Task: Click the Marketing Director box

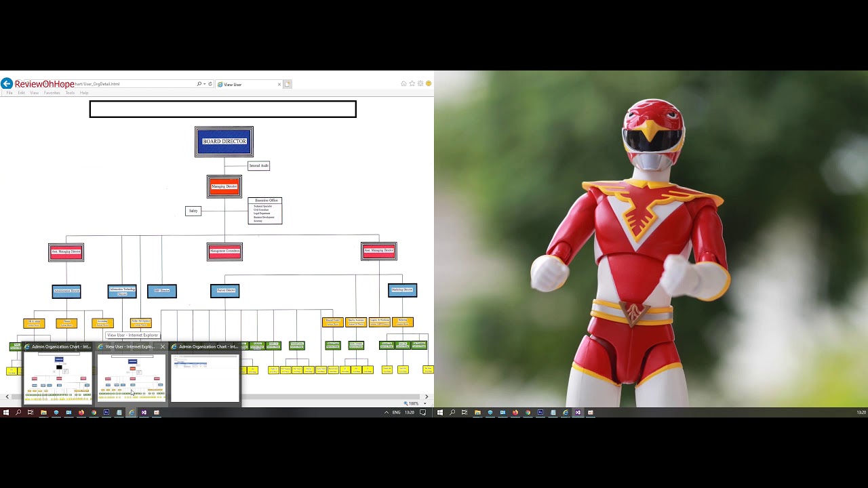Action: tap(403, 290)
